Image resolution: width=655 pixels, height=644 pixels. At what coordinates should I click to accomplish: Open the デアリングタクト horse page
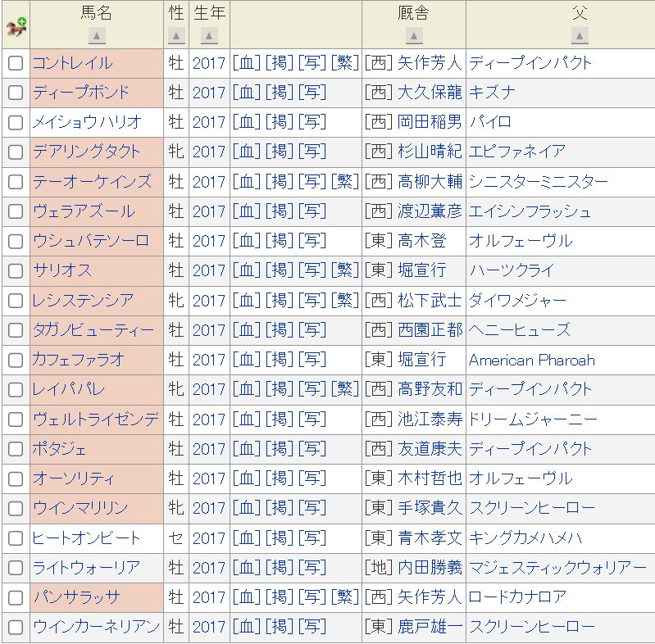tap(87, 152)
